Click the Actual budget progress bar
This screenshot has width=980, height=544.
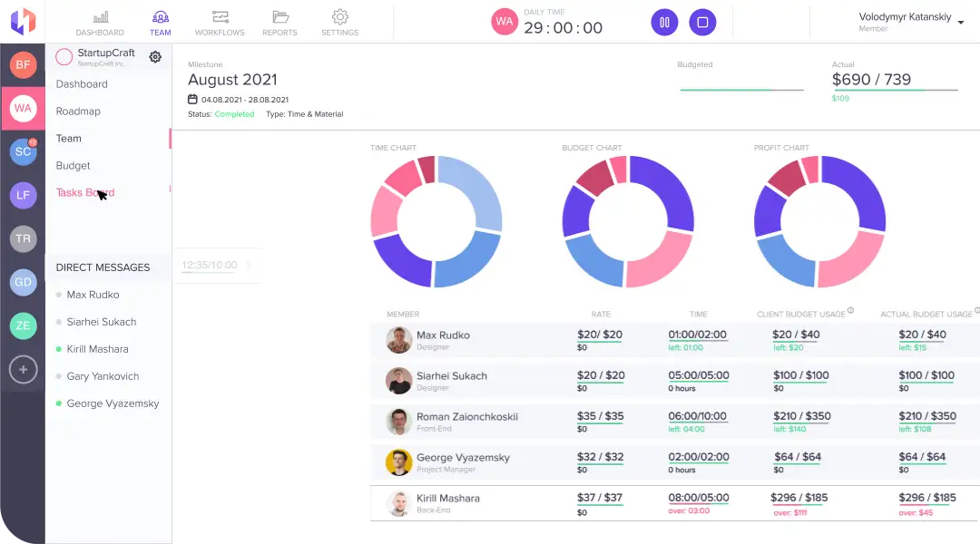click(x=895, y=91)
